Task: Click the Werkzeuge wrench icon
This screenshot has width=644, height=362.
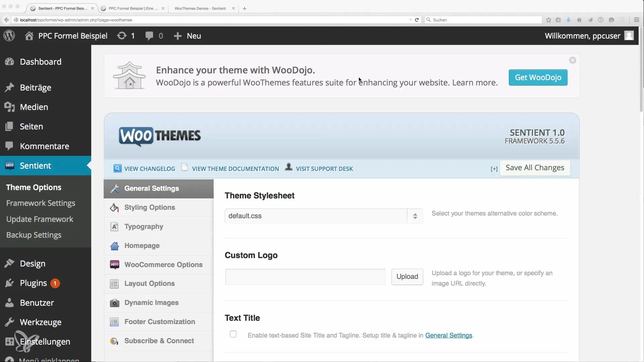Action: [x=9, y=322]
